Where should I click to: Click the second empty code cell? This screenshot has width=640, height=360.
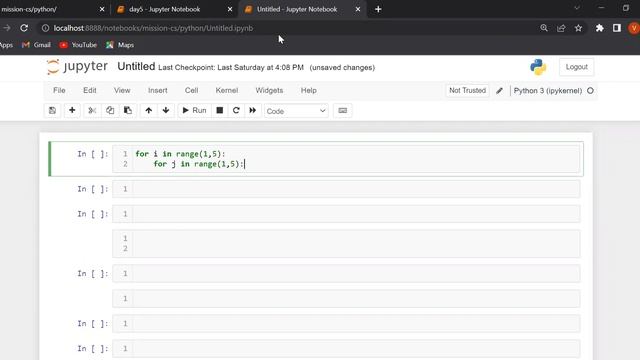click(x=346, y=189)
